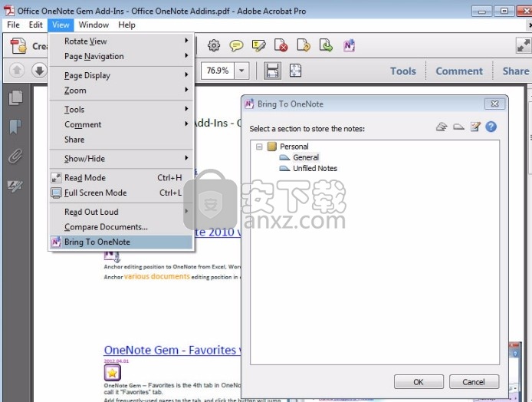Select the General section

306,157
